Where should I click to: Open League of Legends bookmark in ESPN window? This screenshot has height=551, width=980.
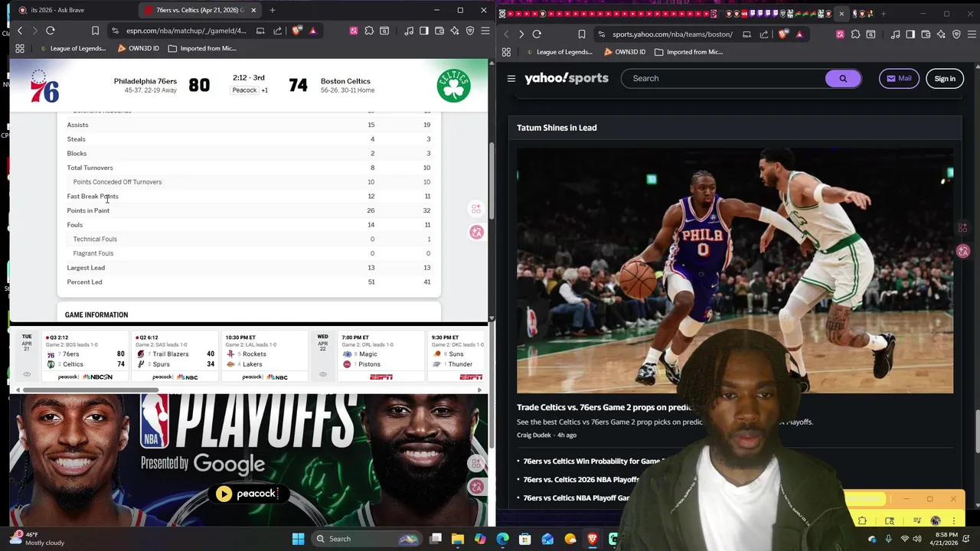tap(73, 48)
